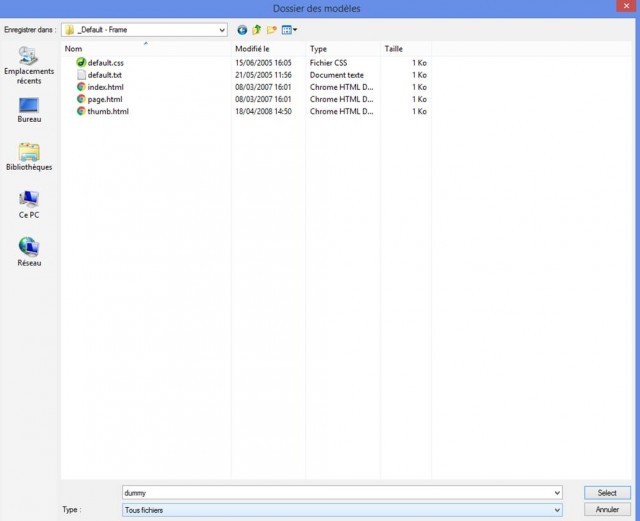
Task: Open Emplacements récents in sidebar
Action: (x=29, y=65)
